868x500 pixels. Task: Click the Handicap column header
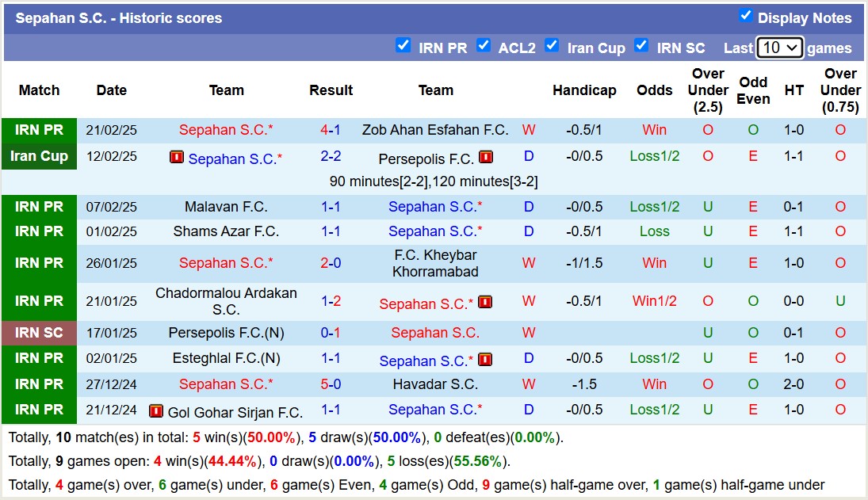click(584, 90)
